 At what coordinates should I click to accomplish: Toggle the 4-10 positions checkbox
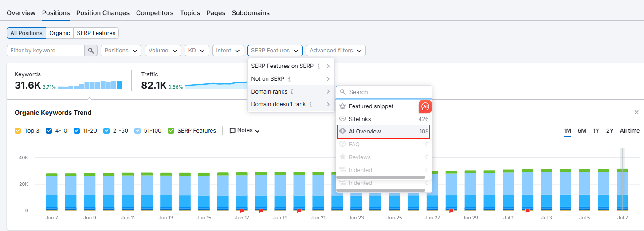click(x=49, y=131)
